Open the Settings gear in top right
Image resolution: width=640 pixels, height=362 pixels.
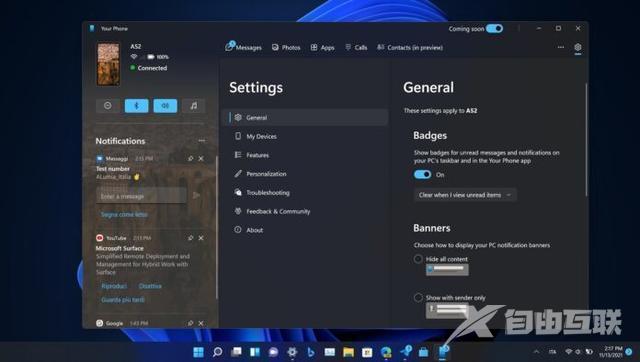point(578,47)
